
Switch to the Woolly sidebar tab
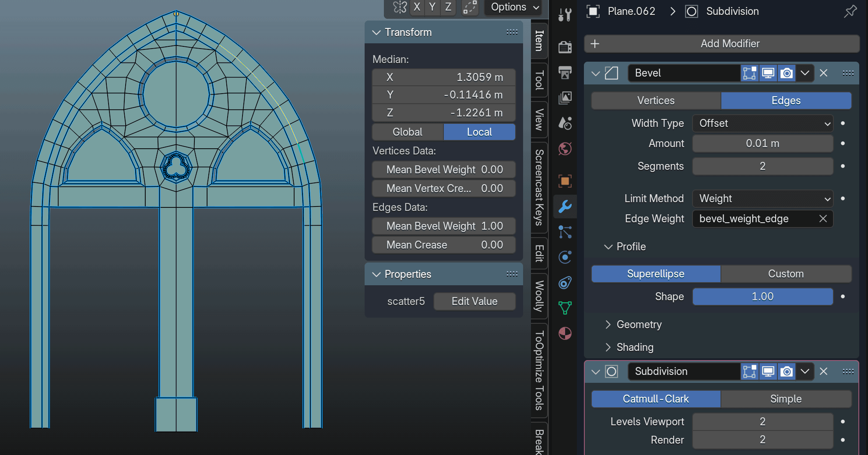click(x=539, y=296)
